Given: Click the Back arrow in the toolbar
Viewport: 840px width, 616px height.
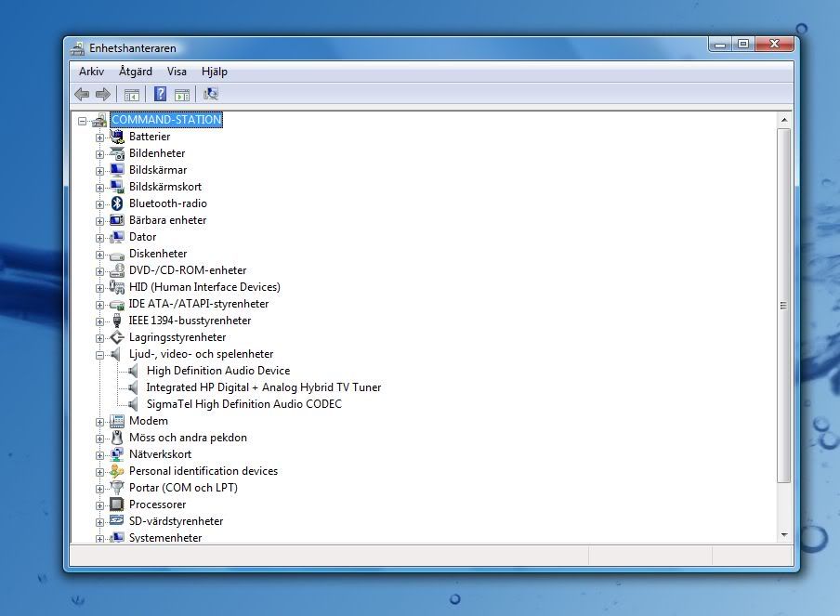Looking at the screenshot, I should pyautogui.click(x=82, y=94).
